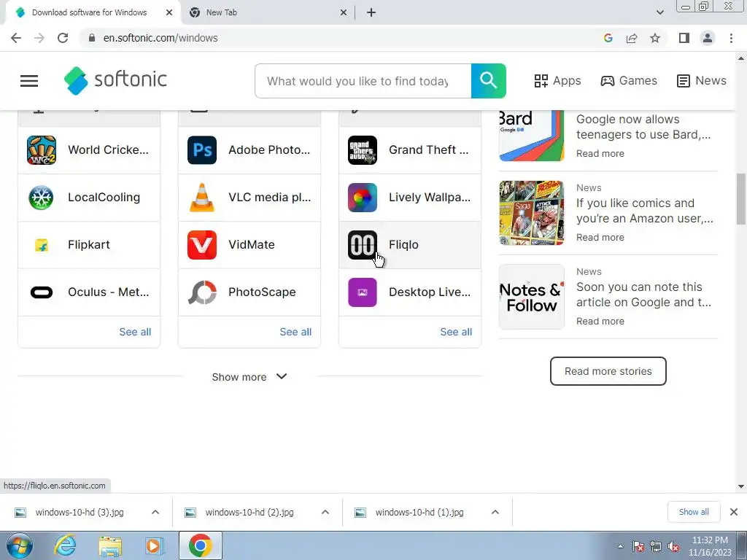Open the Adobe Photoshop Ps icon
This screenshot has width=747, height=560.
coord(202,150)
